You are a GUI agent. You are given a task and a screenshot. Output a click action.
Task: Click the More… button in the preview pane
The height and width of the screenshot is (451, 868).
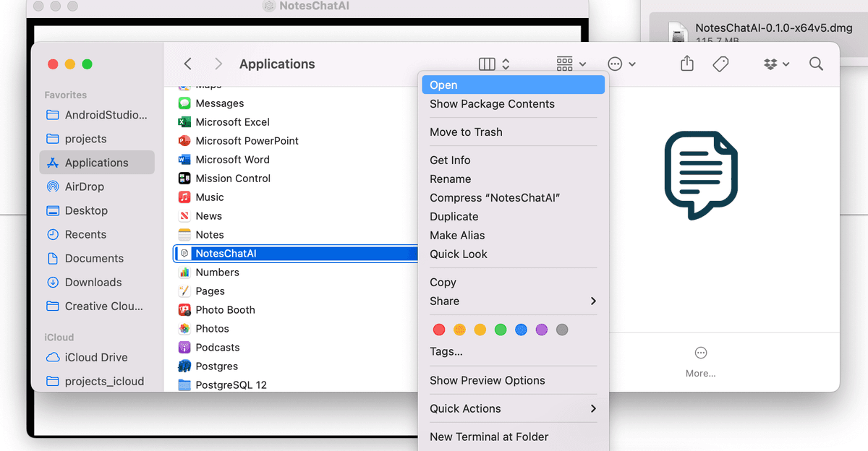700,362
